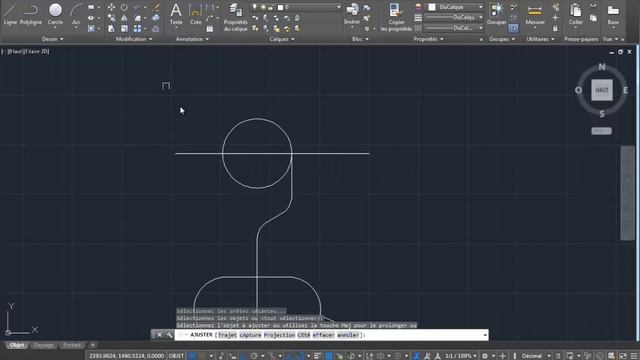Click the Insérer block tool
Viewport: 640px width, 360px height.
[352, 13]
